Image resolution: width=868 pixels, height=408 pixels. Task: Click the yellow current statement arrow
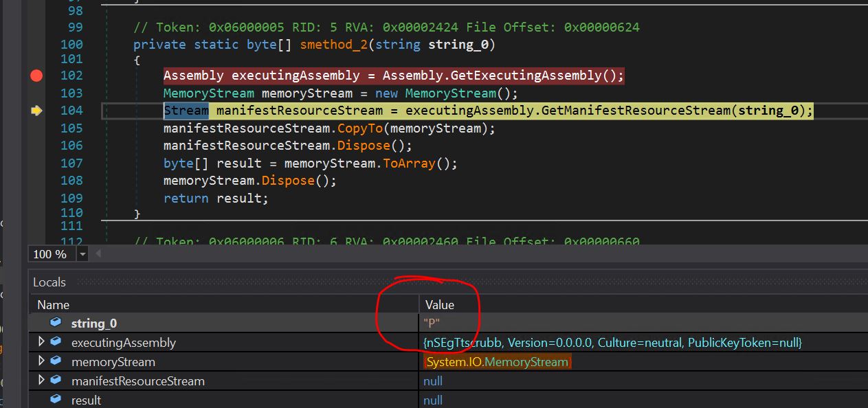coord(36,111)
